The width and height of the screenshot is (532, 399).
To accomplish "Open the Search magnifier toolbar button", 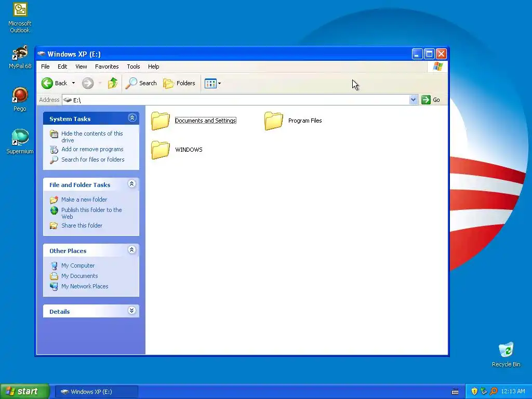I will [x=141, y=83].
